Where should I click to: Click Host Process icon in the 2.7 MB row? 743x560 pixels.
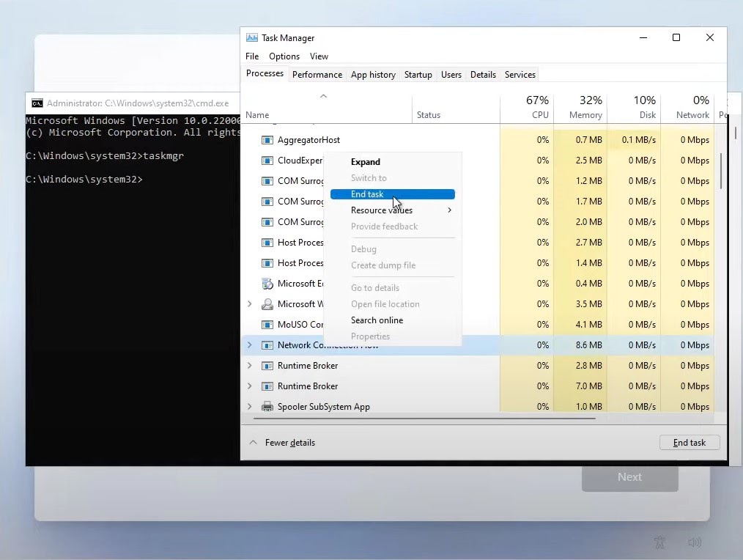click(x=267, y=243)
